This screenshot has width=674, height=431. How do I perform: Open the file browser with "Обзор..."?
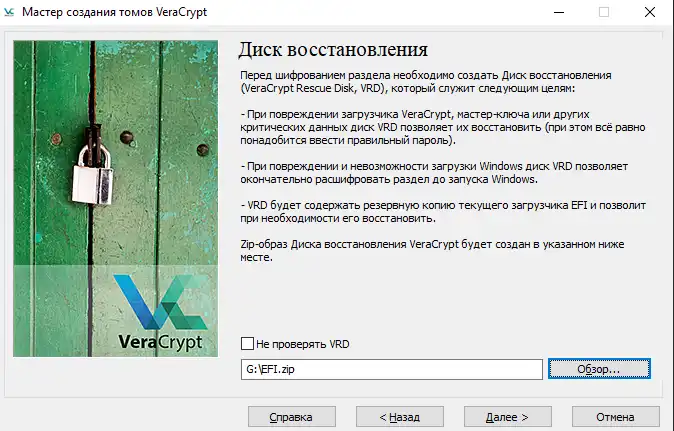pos(598,369)
